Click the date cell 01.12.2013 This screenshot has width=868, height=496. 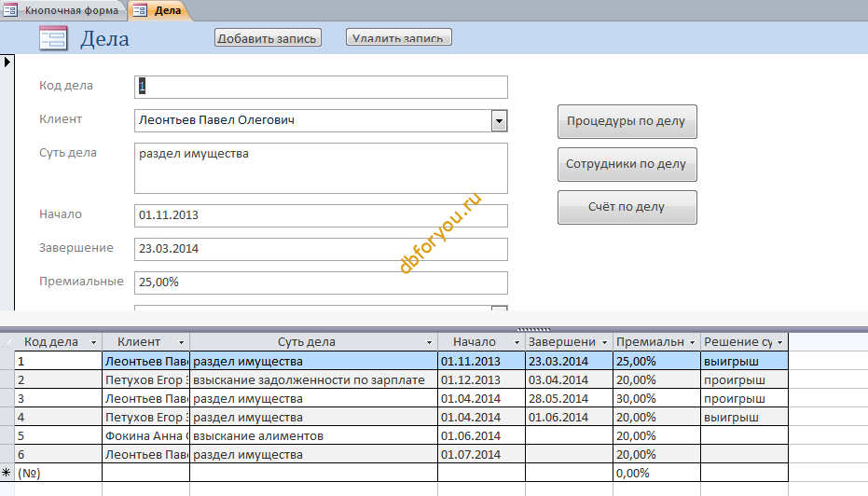pos(482,379)
